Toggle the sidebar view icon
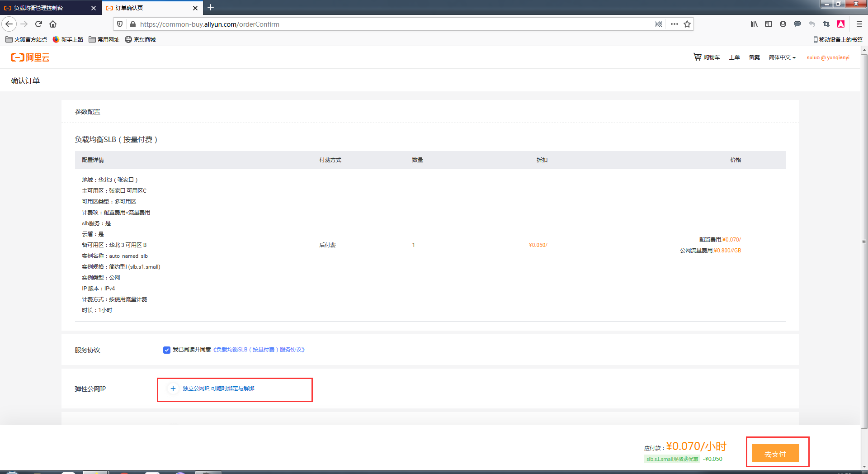This screenshot has height=474, width=868. [769, 24]
